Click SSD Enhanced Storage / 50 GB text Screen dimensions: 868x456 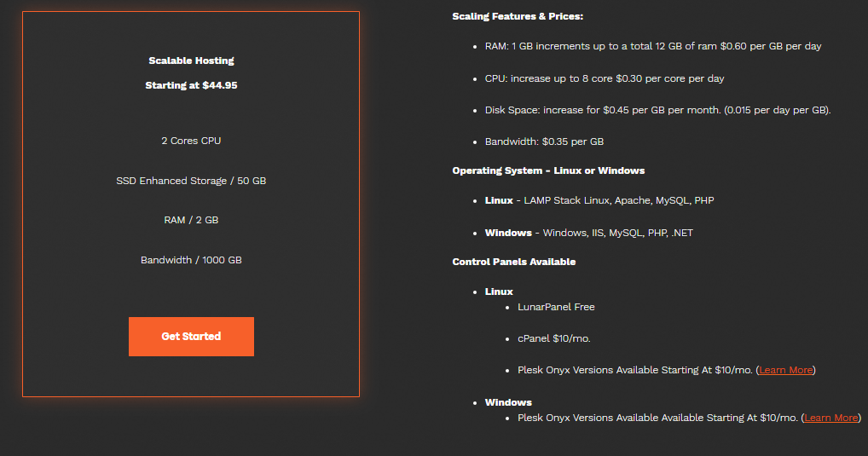tap(191, 181)
